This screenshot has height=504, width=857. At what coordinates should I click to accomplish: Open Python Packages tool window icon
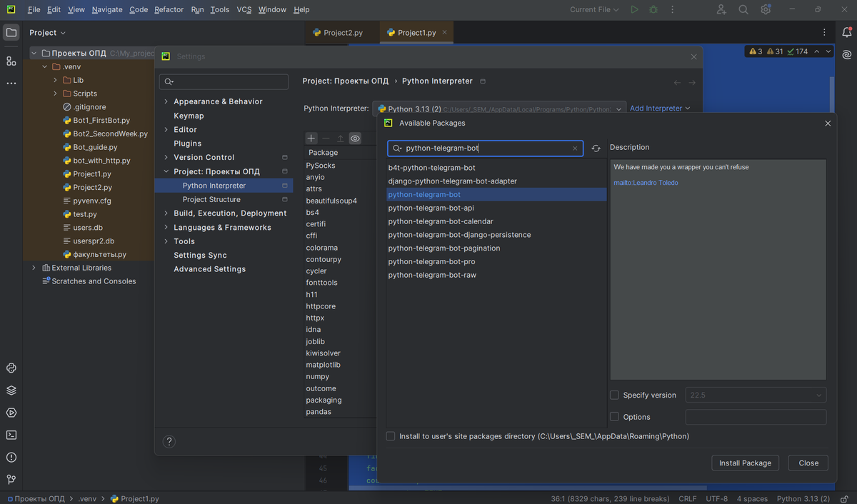coord(11,368)
